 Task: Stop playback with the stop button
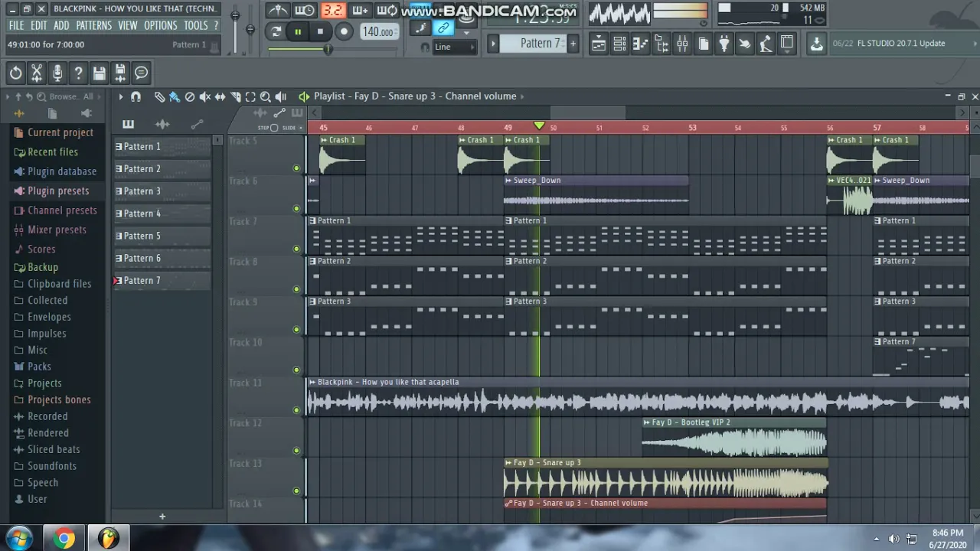(320, 31)
